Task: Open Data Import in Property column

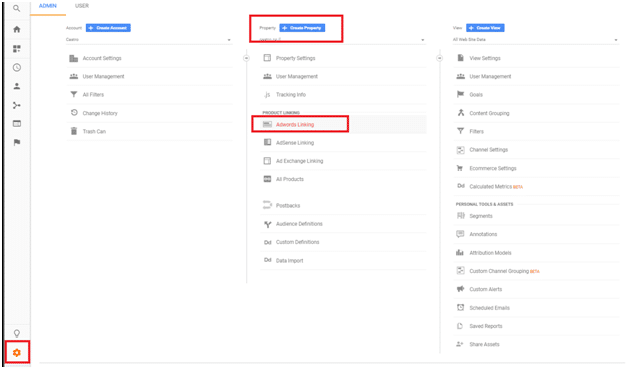Action: [x=343, y=260]
